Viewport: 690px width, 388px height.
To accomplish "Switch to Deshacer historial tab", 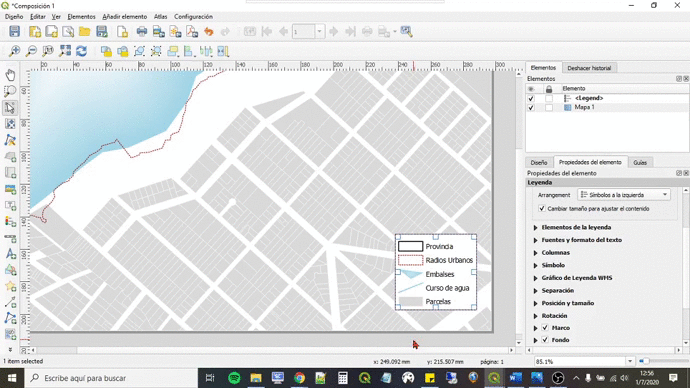I will coord(589,68).
